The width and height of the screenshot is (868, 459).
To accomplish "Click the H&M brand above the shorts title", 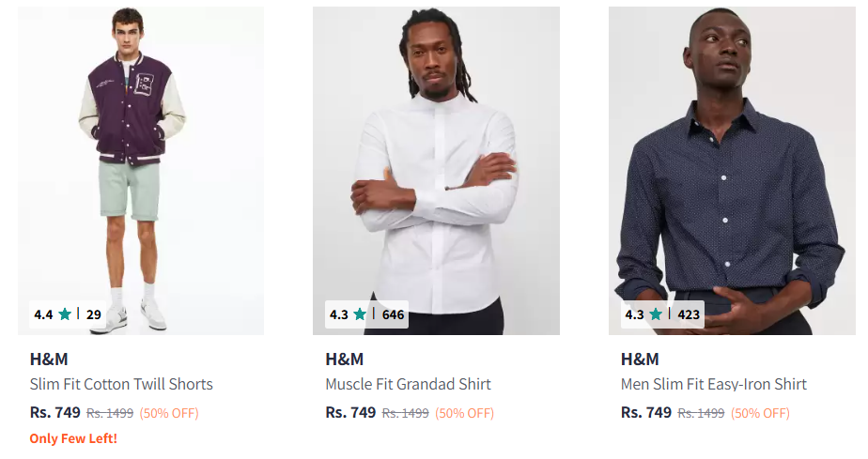I will click(49, 359).
